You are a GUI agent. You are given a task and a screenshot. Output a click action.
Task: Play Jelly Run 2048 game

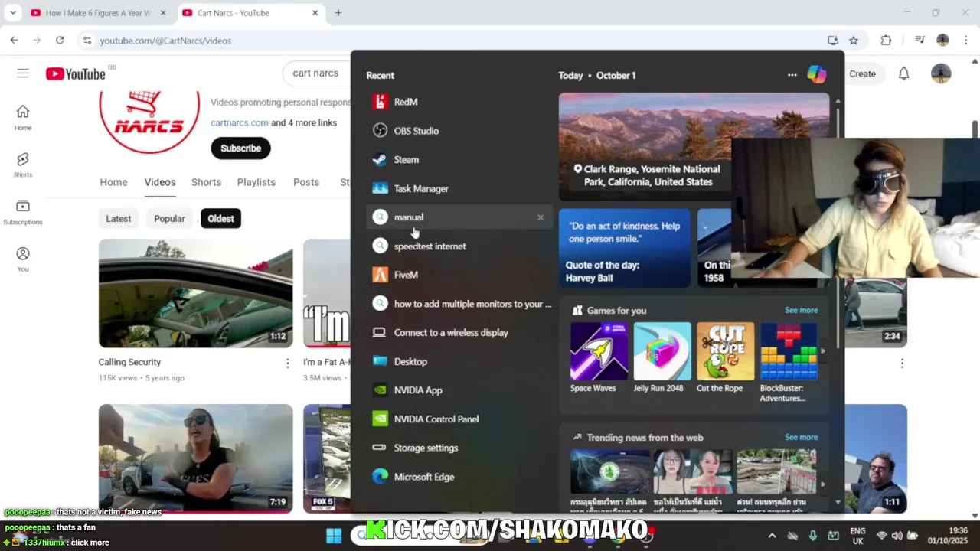pyautogui.click(x=662, y=357)
